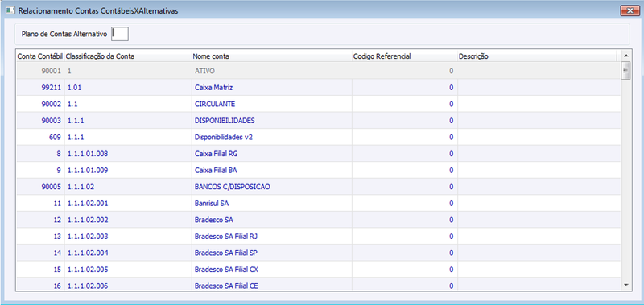Select the Caixa Matriz row

tap(318, 88)
